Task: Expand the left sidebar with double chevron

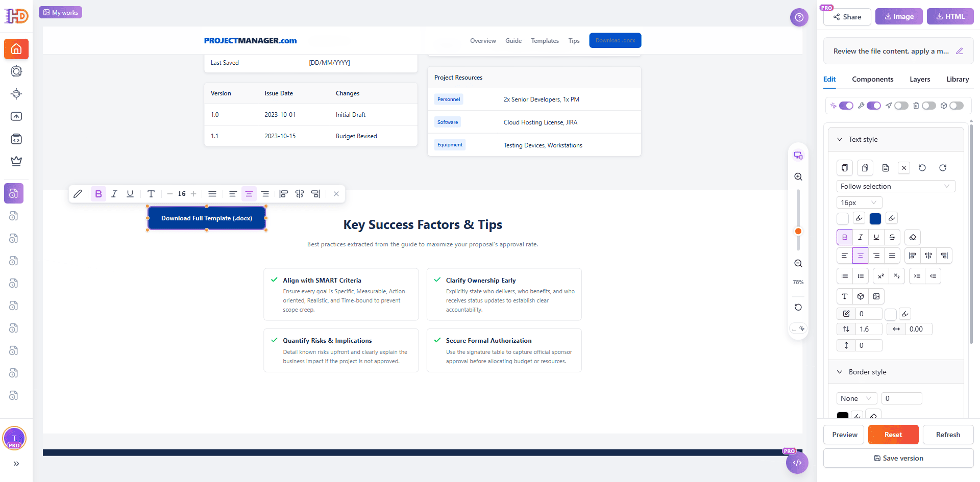Action: point(16,464)
